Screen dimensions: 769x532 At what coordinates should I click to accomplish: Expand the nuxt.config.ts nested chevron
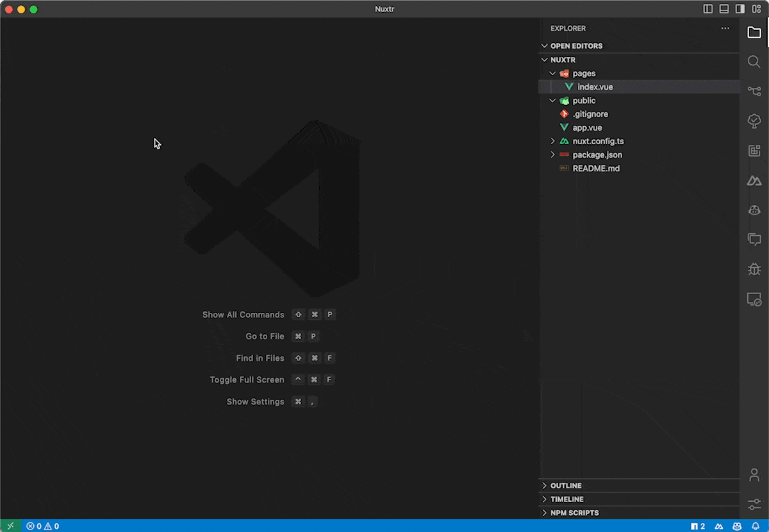pyautogui.click(x=552, y=141)
